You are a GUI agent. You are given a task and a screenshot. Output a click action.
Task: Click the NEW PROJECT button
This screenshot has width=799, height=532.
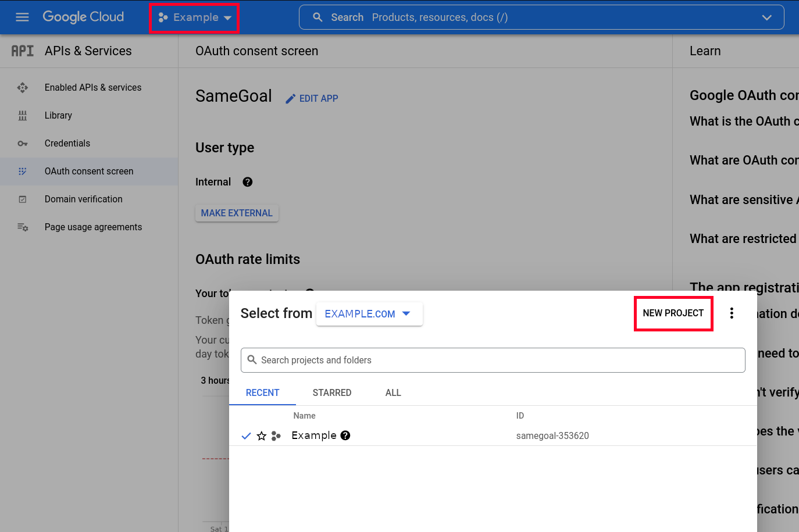pos(673,313)
